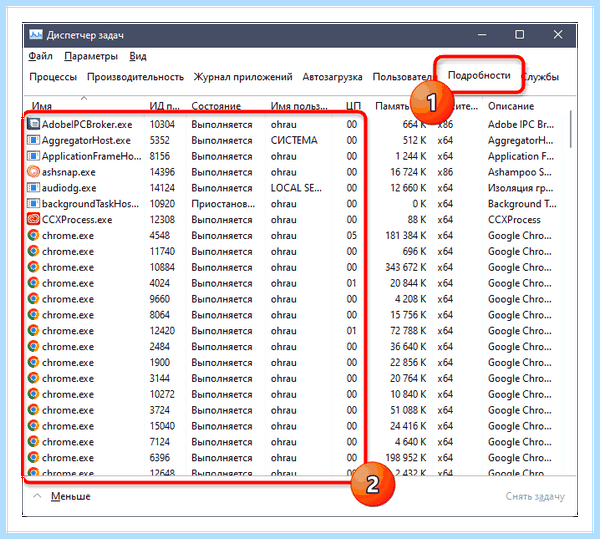Click Chrome icon of process ID 12420

(34, 331)
